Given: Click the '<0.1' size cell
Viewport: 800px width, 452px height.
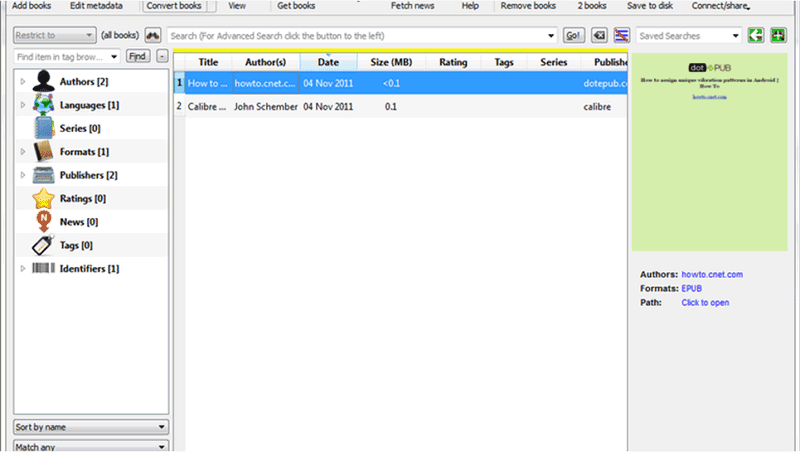Looking at the screenshot, I should tap(391, 83).
